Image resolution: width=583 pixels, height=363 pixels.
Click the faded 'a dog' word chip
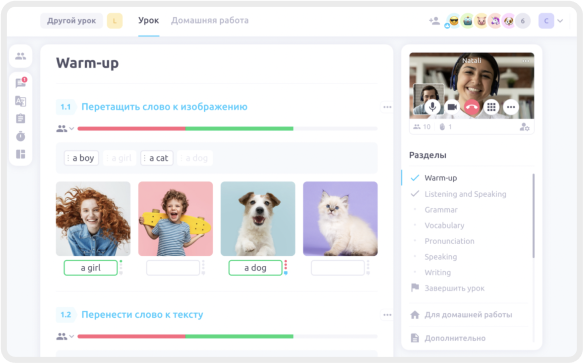click(195, 158)
